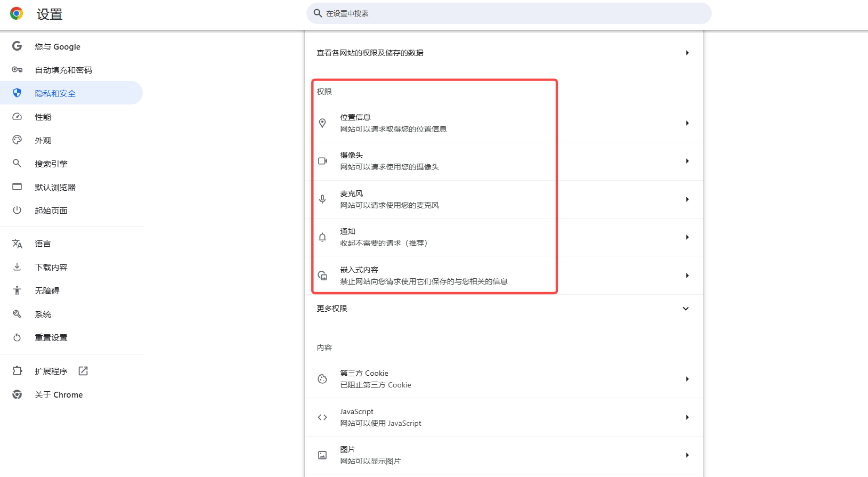Open 语言 settings section
868x477 pixels.
(x=71, y=244)
